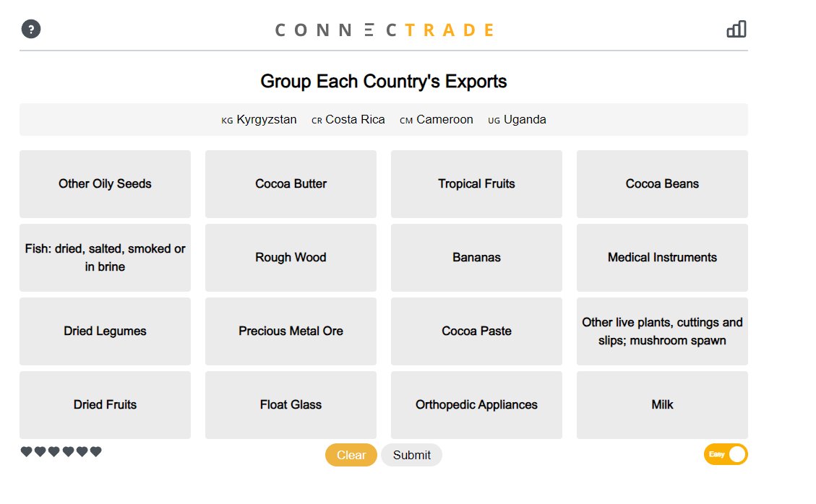Viewport: 816px width, 504px height.
Task: Toggle the Easy difficulty switch
Action: pyautogui.click(x=725, y=454)
